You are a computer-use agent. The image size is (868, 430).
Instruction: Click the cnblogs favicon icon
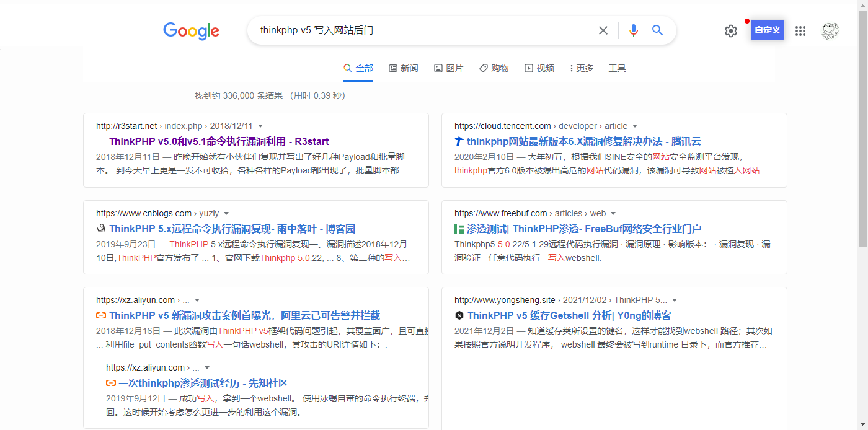(101, 229)
